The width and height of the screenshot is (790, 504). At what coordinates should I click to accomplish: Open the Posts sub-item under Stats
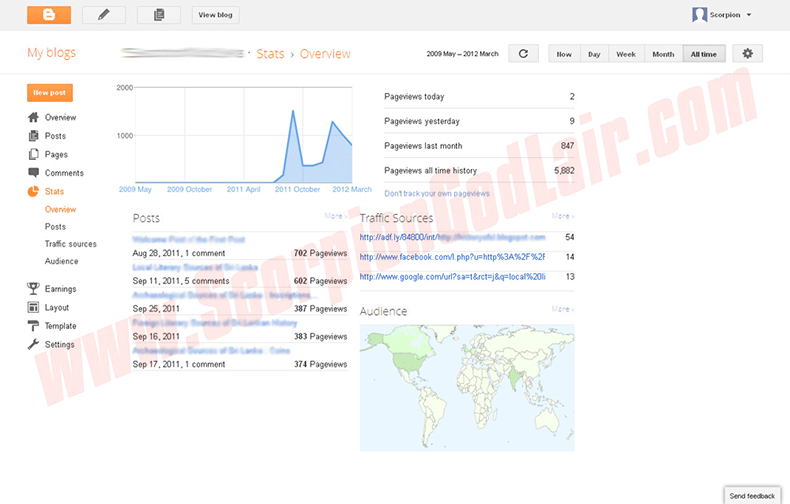(x=55, y=227)
